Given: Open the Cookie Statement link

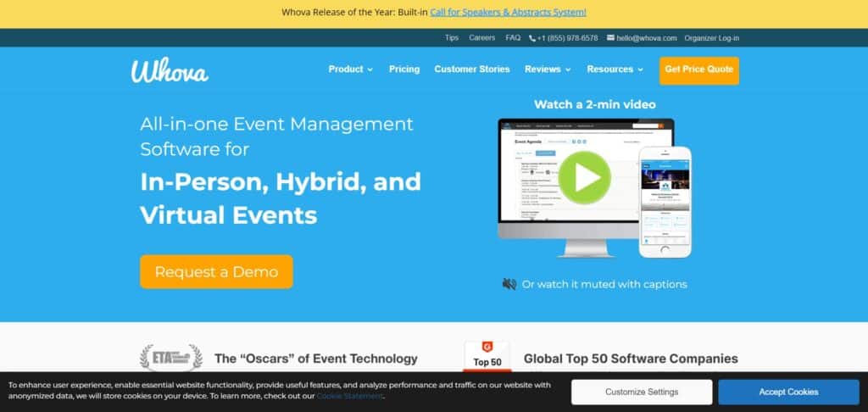Looking at the screenshot, I should tap(350, 396).
